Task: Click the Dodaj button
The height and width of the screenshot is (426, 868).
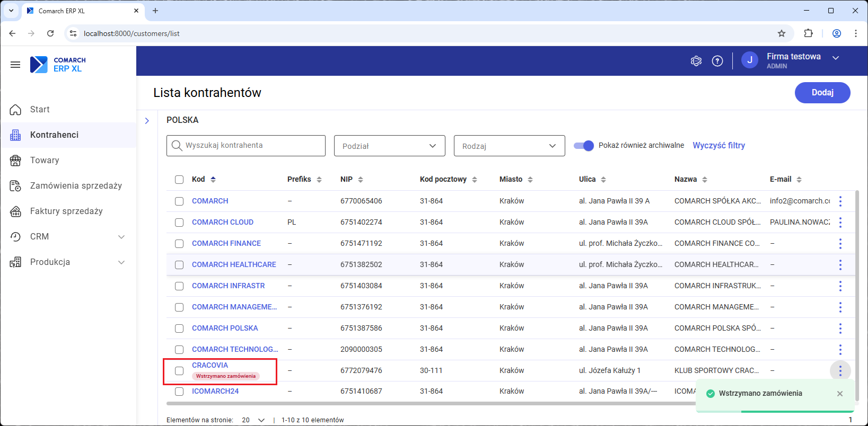Action: (x=822, y=93)
